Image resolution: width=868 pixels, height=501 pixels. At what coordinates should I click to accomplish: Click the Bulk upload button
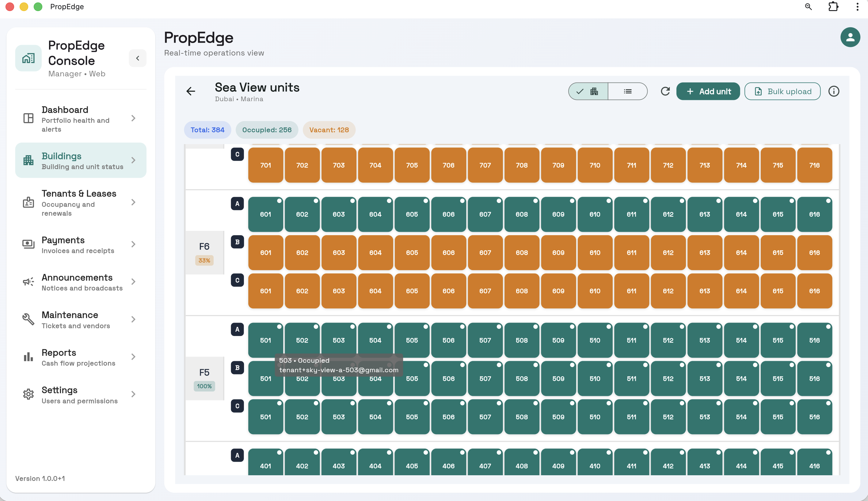pos(782,91)
